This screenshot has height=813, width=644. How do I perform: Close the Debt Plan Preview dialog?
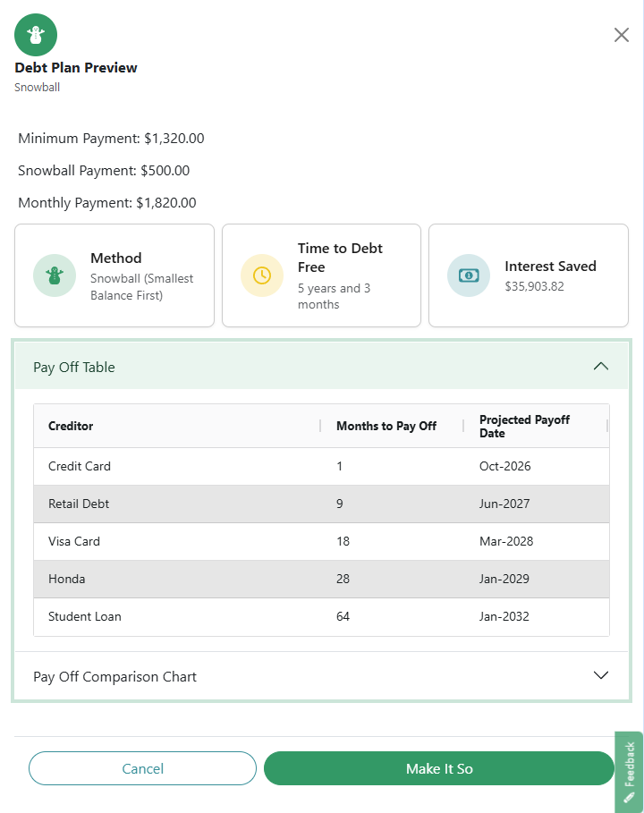tap(621, 35)
